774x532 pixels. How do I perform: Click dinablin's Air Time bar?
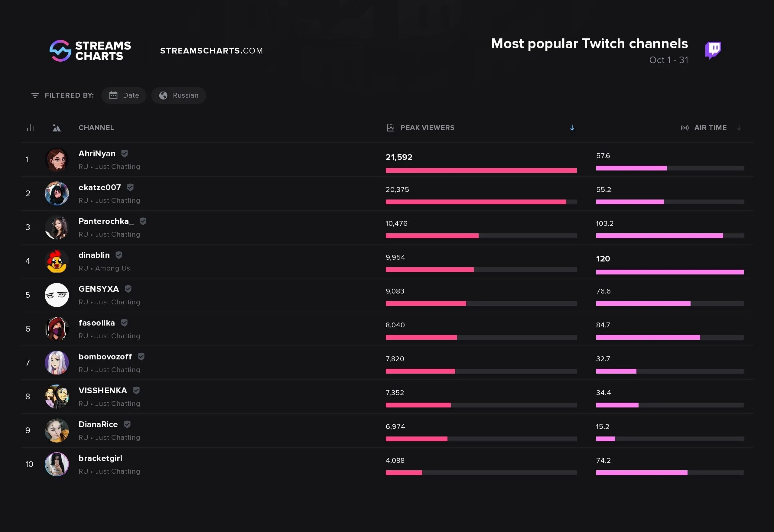point(670,272)
